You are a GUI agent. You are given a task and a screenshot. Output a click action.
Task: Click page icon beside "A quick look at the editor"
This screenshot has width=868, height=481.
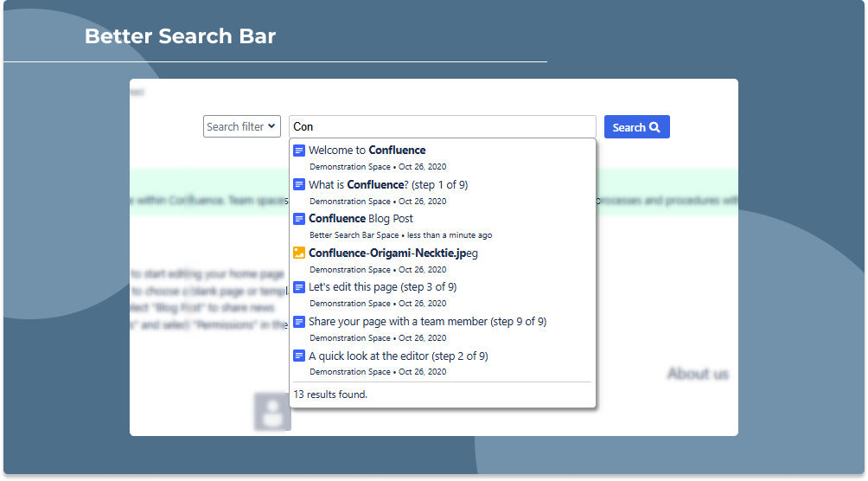point(299,356)
